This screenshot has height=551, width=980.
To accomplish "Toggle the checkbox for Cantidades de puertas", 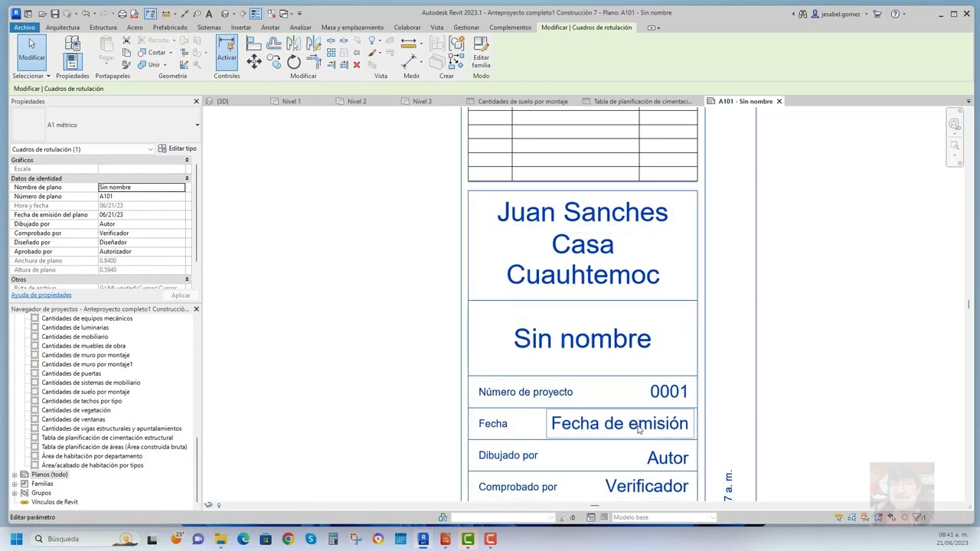I will coord(34,373).
